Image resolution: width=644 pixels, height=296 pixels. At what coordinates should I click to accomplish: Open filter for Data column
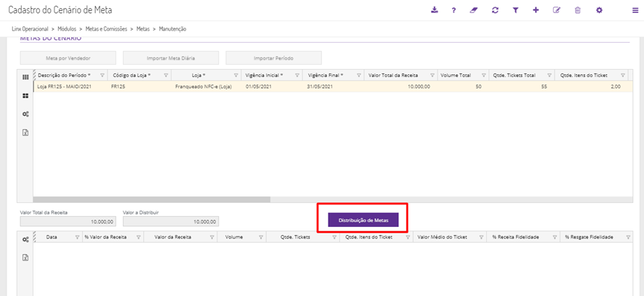tap(77, 237)
